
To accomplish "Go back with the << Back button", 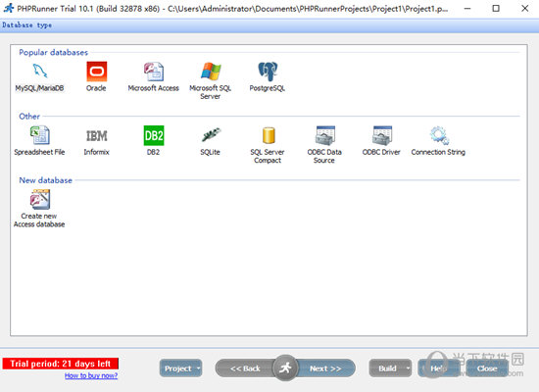I will click(245, 368).
